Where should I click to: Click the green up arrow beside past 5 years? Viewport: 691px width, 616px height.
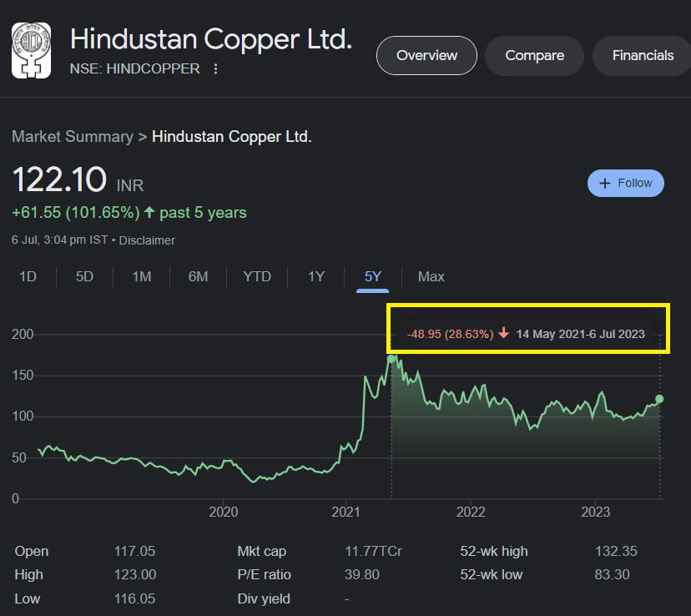[149, 212]
